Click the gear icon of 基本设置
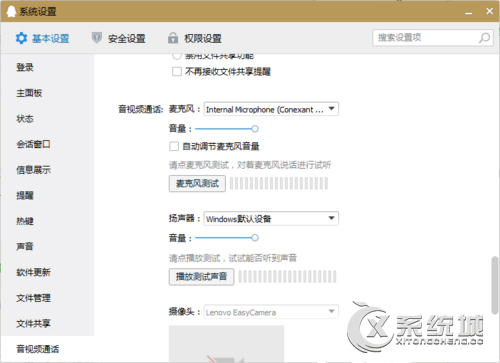Image resolution: width=500 pixels, height=363 pixels. click(21, 38)
